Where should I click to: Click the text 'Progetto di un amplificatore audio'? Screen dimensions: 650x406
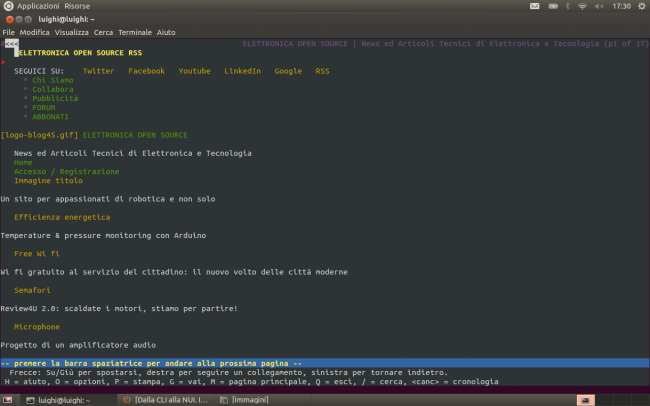click(x=78, y=345)
